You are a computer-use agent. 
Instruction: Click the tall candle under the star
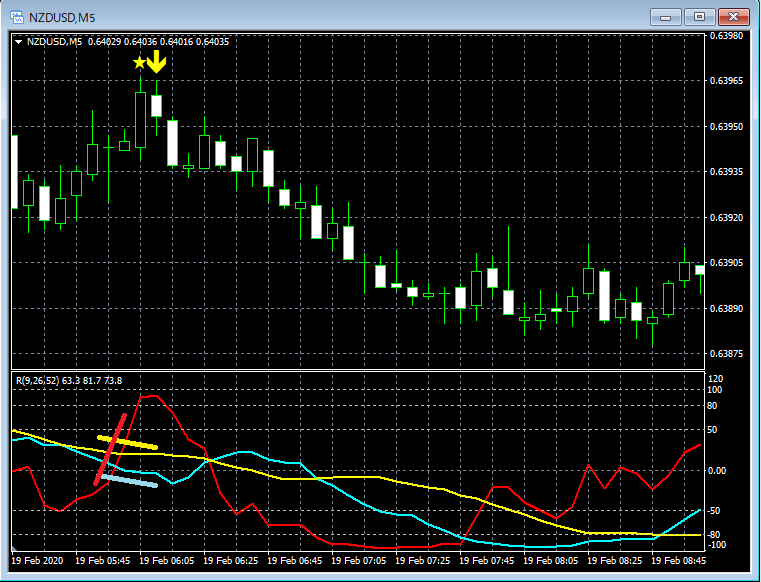[140, 119]
